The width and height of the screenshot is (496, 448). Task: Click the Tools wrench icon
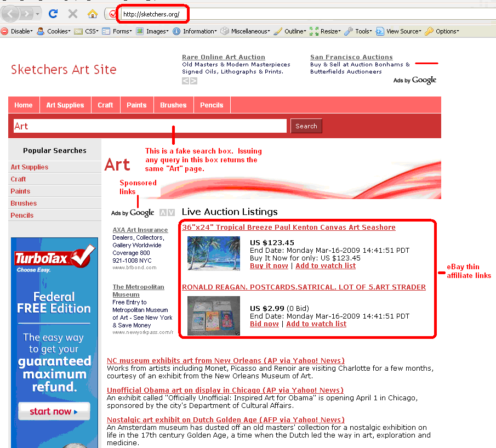348,31
